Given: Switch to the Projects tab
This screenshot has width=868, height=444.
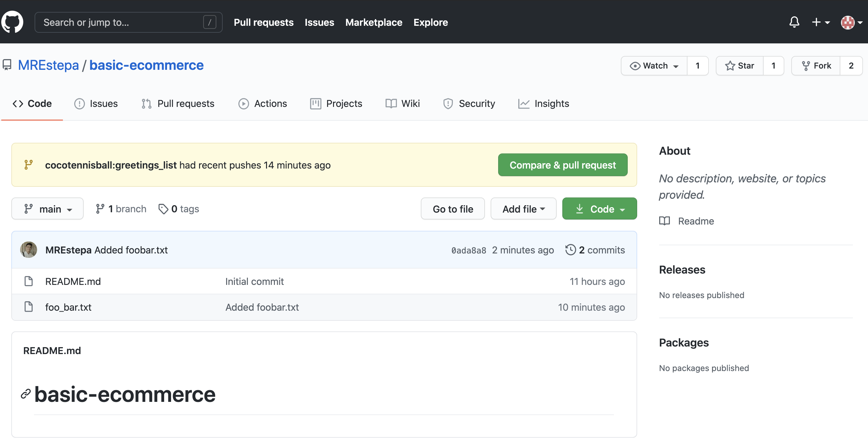Looking at the screenshot, I should [336, 103].
